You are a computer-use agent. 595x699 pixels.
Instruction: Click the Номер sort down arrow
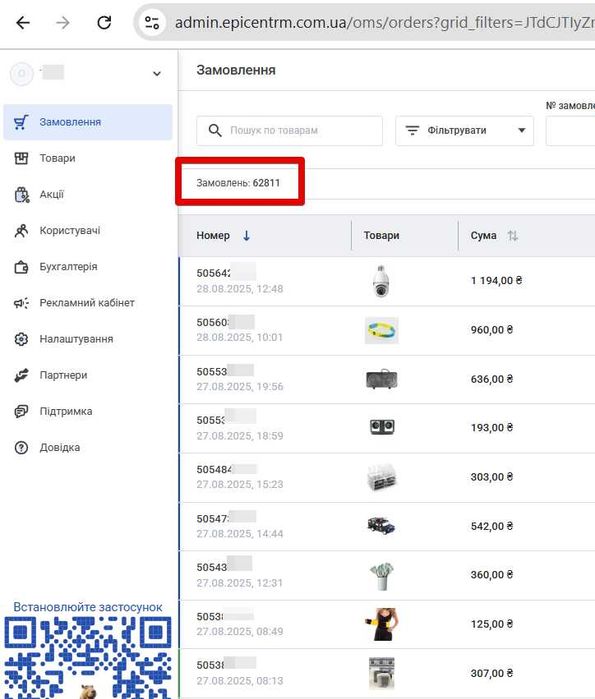(x=246, y=235)
